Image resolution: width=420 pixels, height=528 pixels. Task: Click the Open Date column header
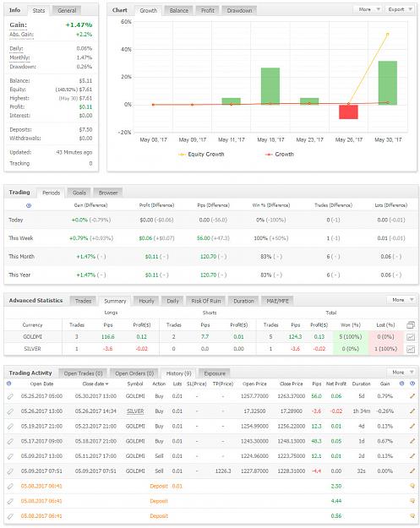pos(41,384)
